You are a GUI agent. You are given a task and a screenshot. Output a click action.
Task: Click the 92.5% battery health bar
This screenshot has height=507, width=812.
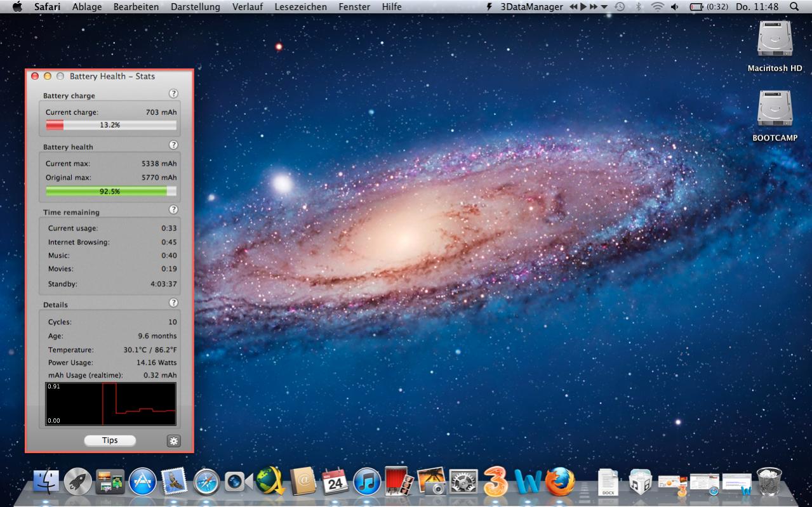[x=111, y=191]
